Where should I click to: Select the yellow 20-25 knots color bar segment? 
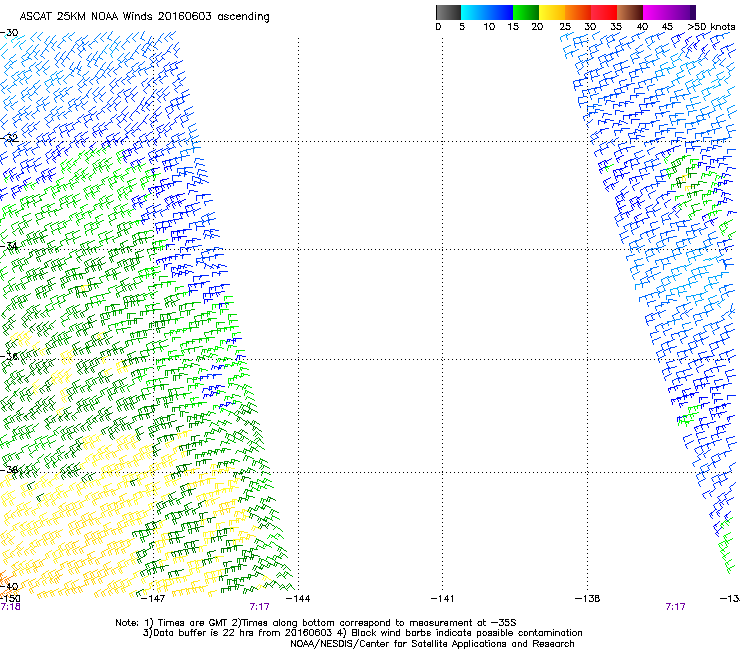point(552,12)
